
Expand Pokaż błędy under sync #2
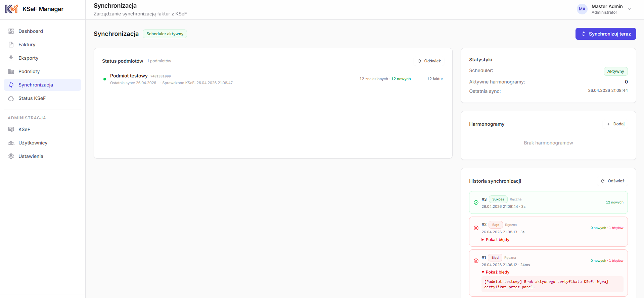(496, 240)
